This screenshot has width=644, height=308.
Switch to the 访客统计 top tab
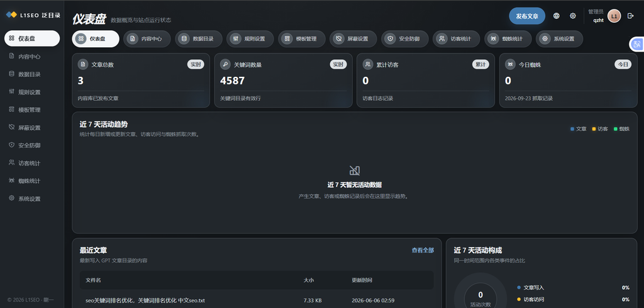tap(457, 39)
